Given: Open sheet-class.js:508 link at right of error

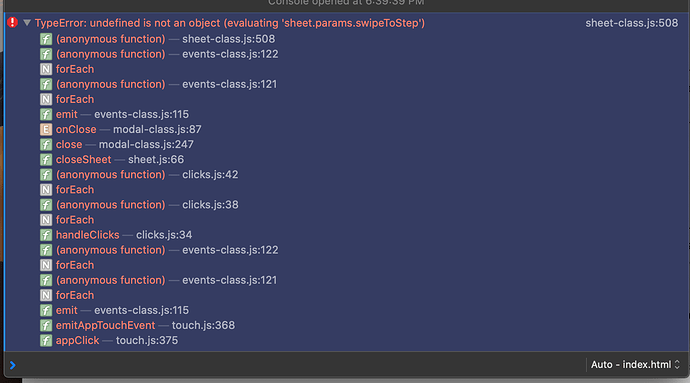Looking at the screenshot, I should [x=631, y=23].
